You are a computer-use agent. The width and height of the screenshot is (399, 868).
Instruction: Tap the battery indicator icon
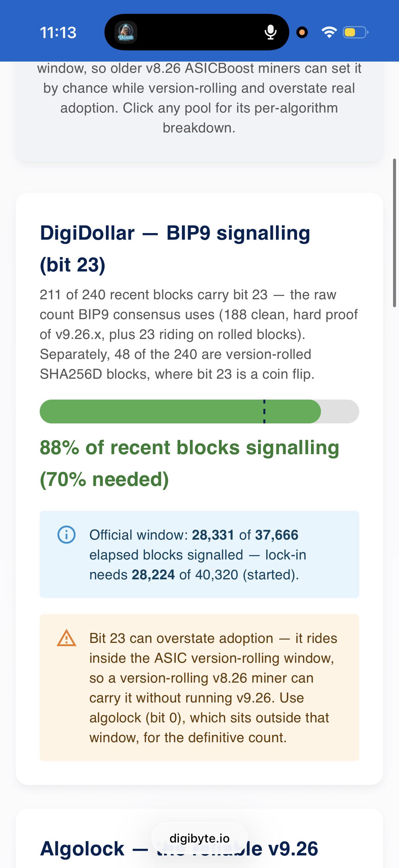pos(355,32)
